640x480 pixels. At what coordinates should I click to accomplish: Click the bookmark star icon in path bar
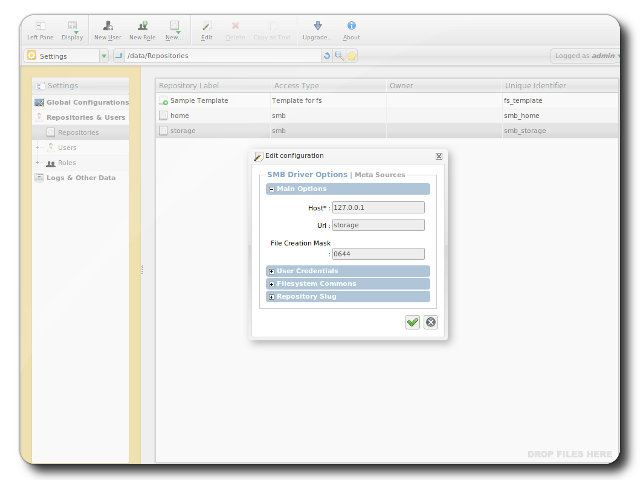(x=352, y=56)
